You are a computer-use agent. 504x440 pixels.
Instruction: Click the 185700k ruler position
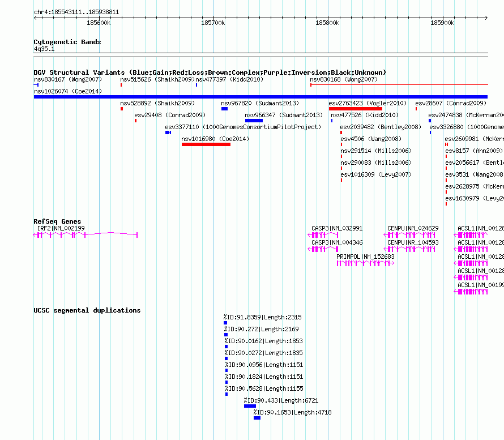coord(213,23)
